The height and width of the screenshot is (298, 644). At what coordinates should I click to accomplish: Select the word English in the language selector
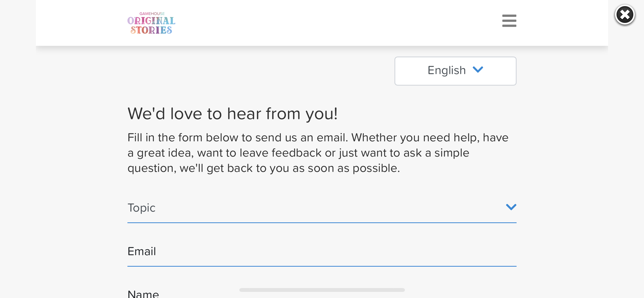point(447,70)
